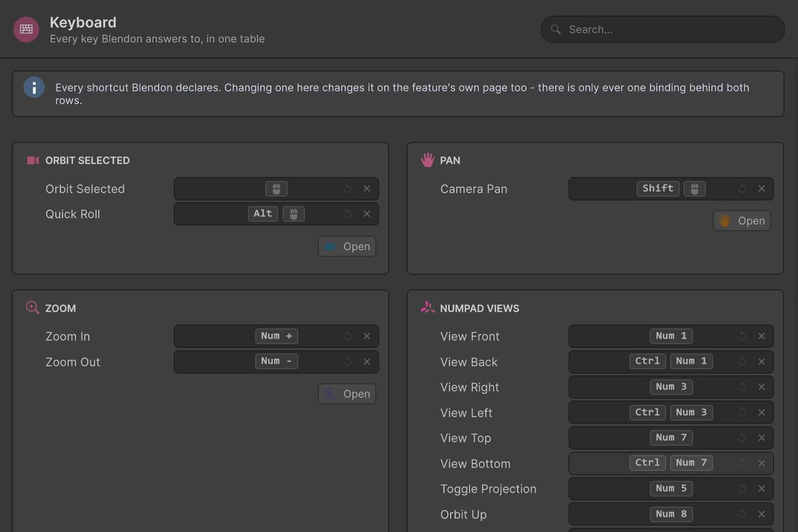Reset the Orbit Selected shortcut
The image size is (798, 532).
[348, 189]
